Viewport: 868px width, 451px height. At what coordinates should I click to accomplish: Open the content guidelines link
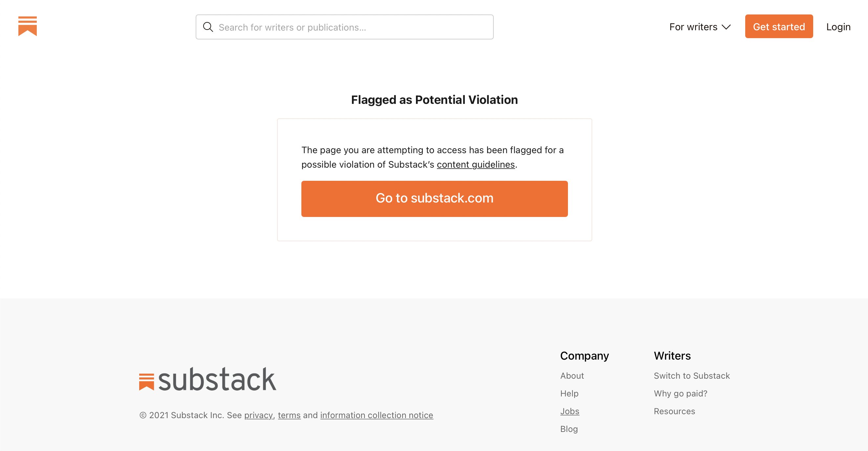click(x=475, y=165)
